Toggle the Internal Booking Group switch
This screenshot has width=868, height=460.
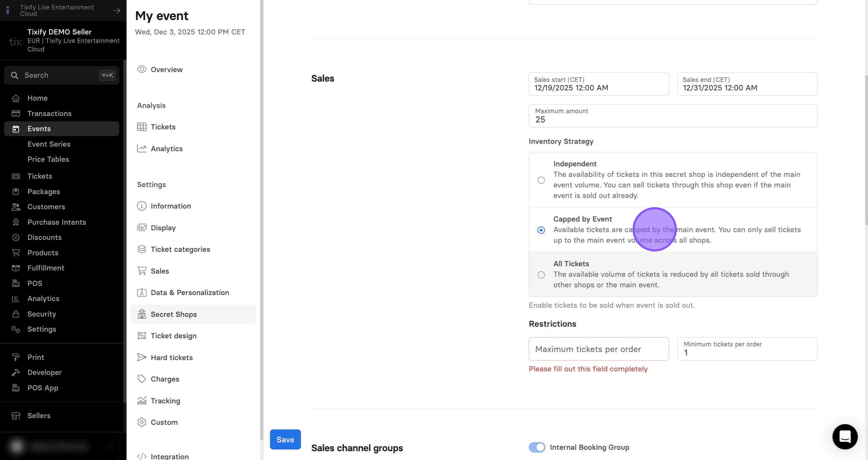(x=537, y=447)
